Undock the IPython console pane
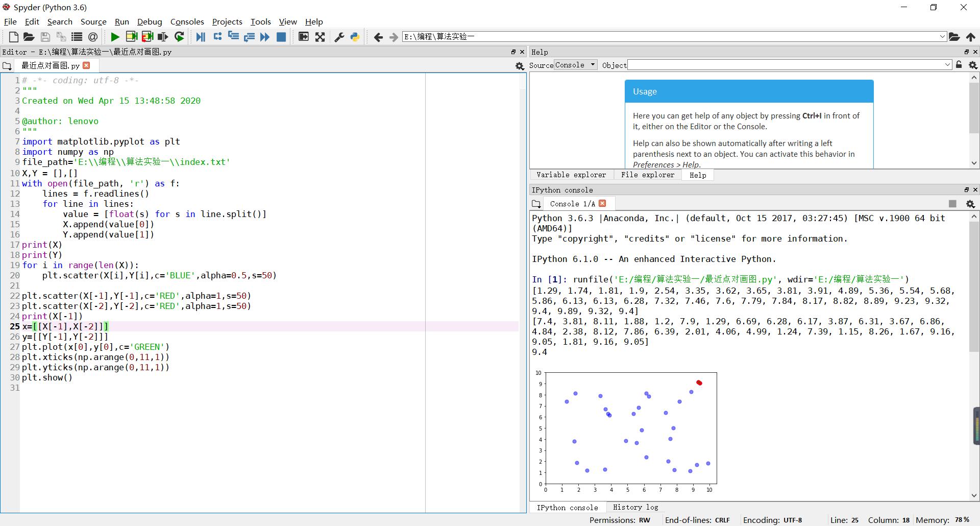This screenshot has height=526, width=980. 966,189
